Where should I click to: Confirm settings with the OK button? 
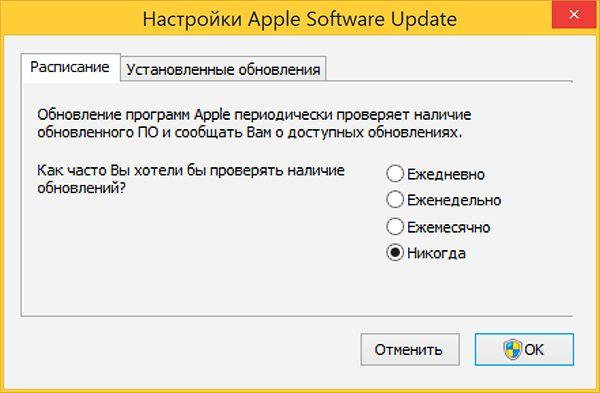[x=524, y=349]
